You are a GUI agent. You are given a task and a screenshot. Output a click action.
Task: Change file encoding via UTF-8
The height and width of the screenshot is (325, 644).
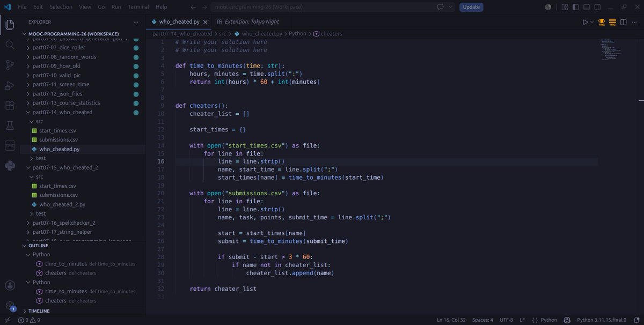coord(506,320)
